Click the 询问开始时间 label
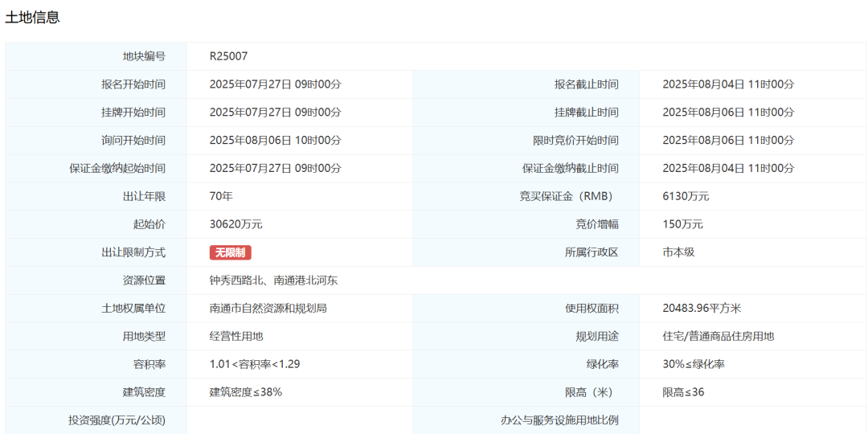Image resolution: width=868 pixels, height=434 pixels. tap(133, 141)
